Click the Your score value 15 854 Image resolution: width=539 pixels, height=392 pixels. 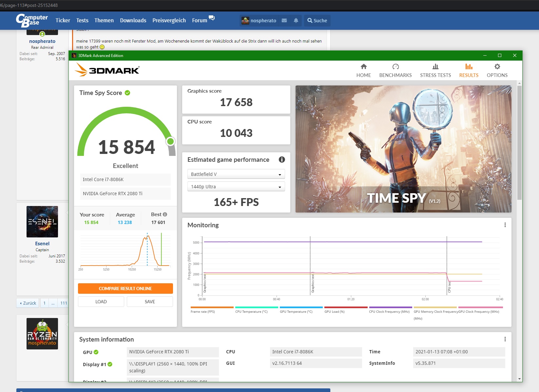[91, 222]
